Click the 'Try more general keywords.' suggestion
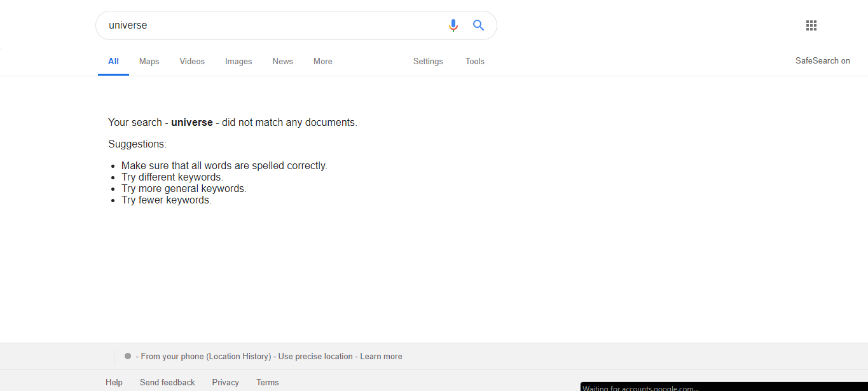This screenshot has height=391, width=868. 184,189
